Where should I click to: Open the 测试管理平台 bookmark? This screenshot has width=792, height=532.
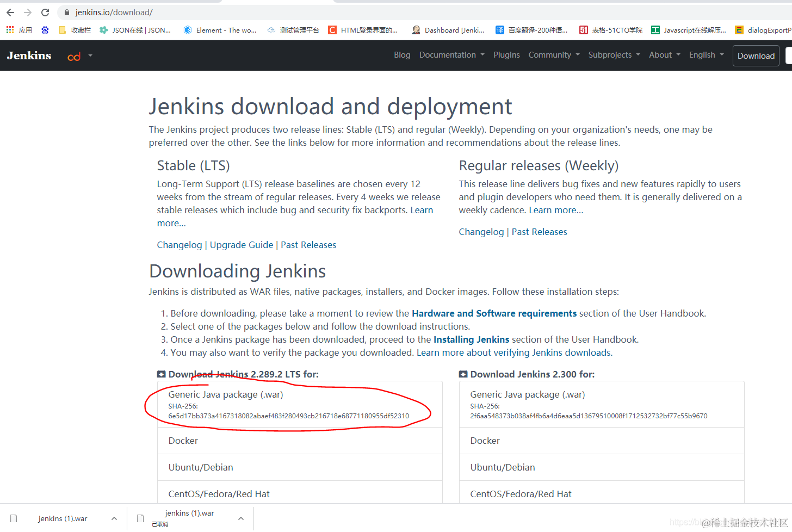pyautogui.click(x=293, y=30)
